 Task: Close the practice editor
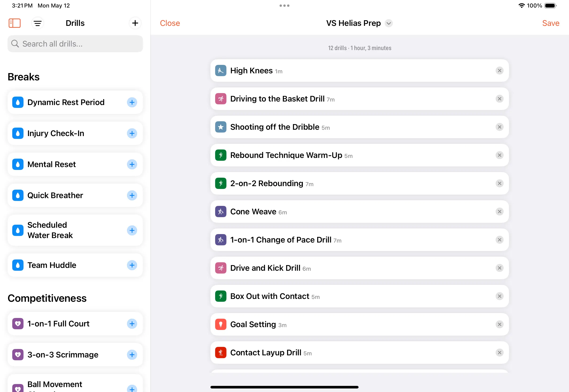click(170, 23)
